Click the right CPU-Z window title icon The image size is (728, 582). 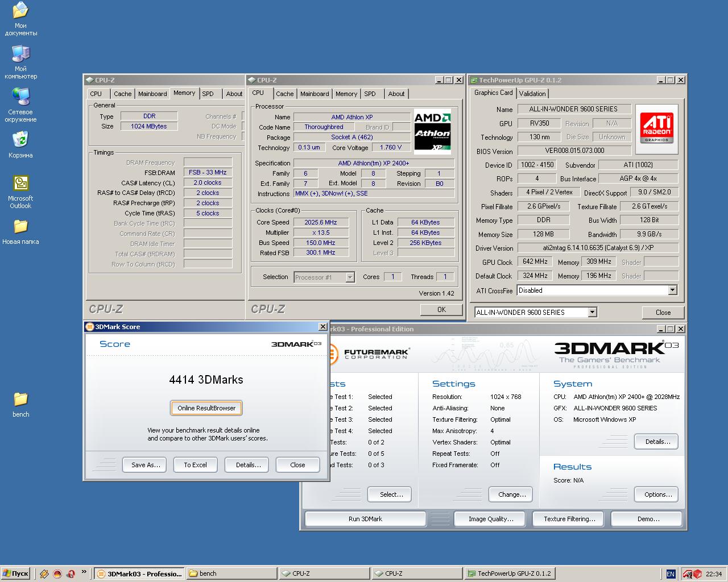tap(251, 80)
